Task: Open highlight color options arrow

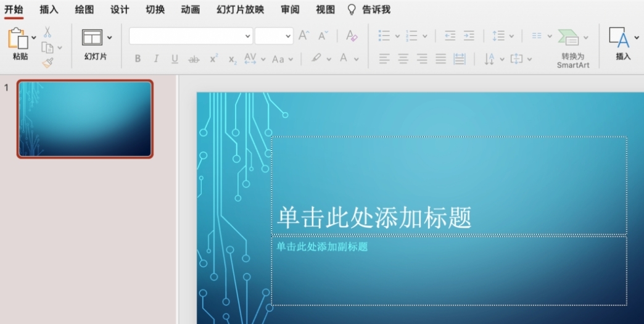Action: (329, 59)
